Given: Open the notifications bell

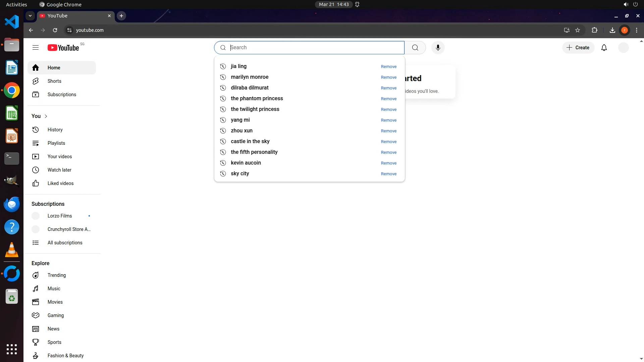Looking at the screenshot, I should click(x=604, y=48).
